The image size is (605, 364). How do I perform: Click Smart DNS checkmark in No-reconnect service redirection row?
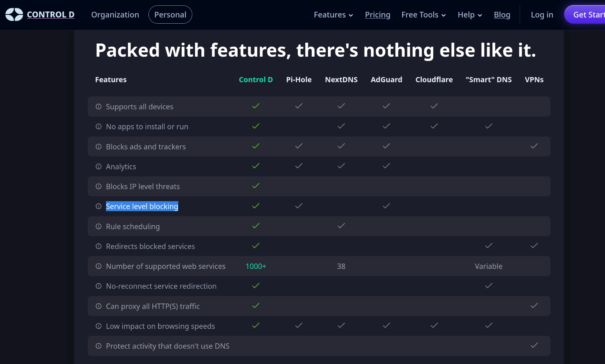click(489, 286)
